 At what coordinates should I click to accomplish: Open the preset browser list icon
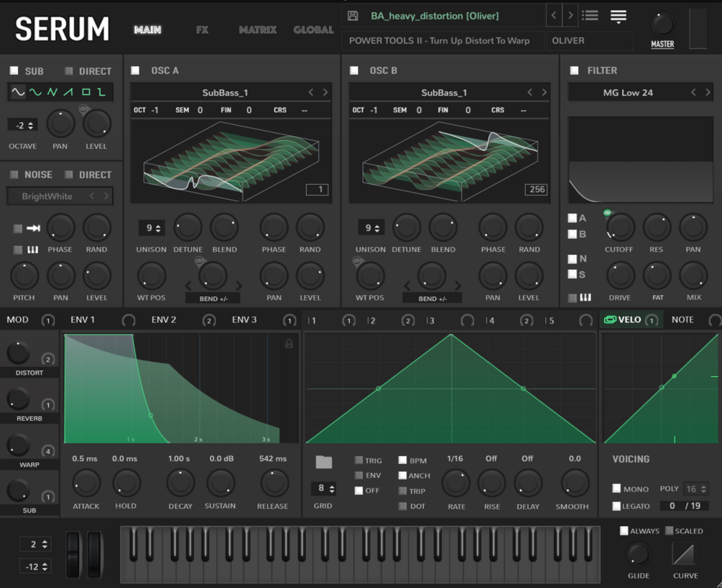click(590, 16)
